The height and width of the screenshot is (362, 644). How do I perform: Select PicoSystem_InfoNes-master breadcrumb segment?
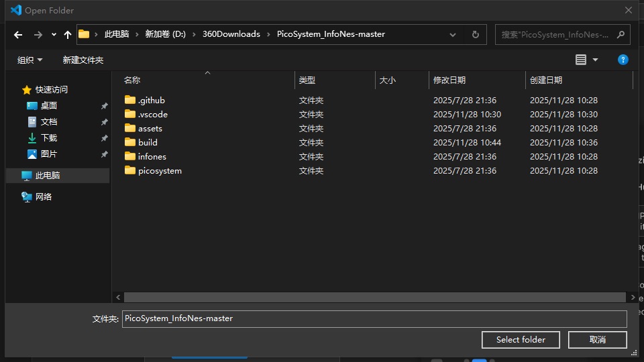331,34
